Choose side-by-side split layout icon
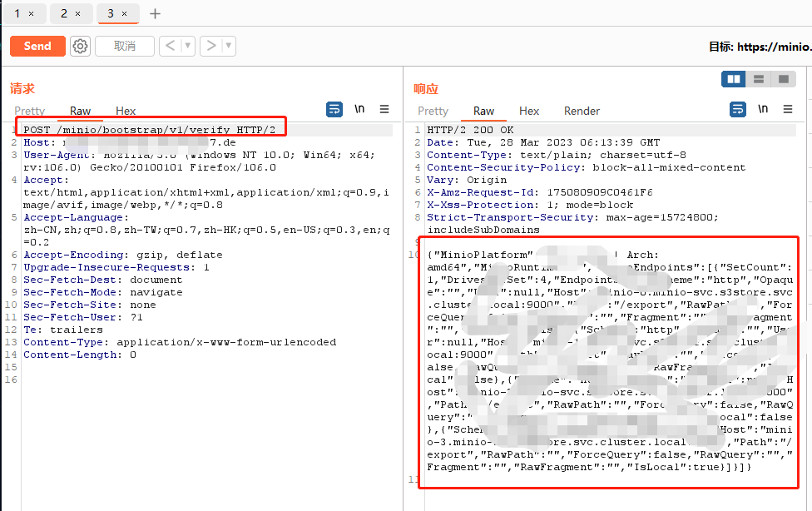812x511 pixels. (x=734, y=79)
